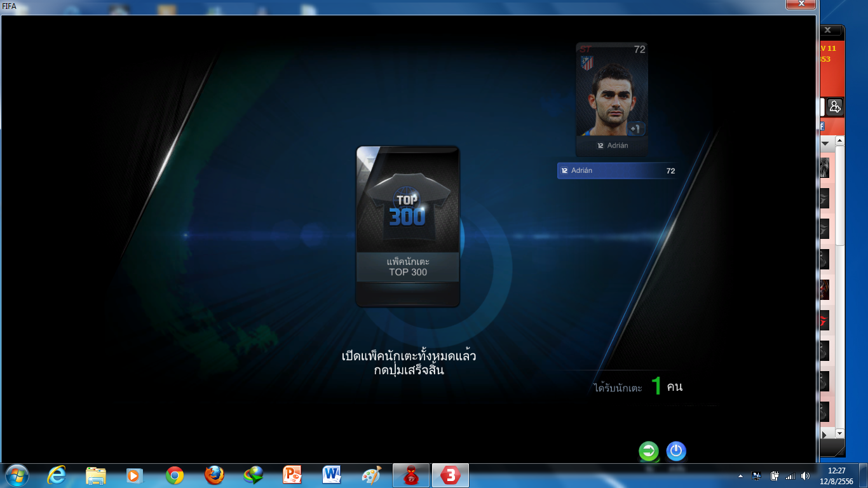Open the Windows Start menu

(x=17, y=475)
